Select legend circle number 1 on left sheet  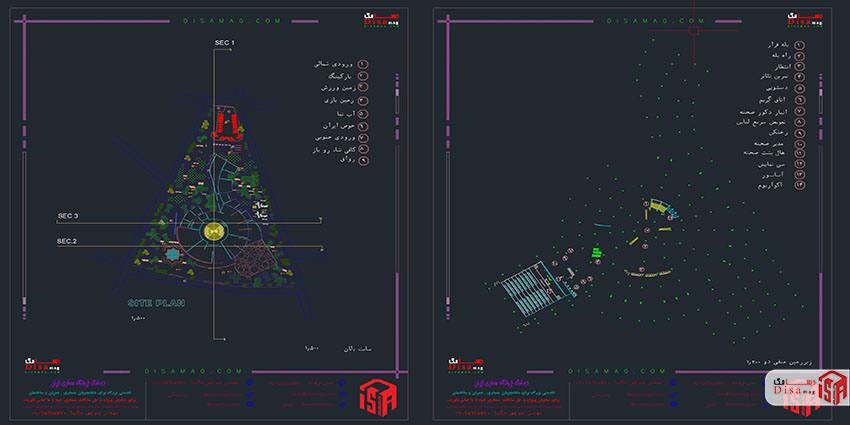click(364, 64)
